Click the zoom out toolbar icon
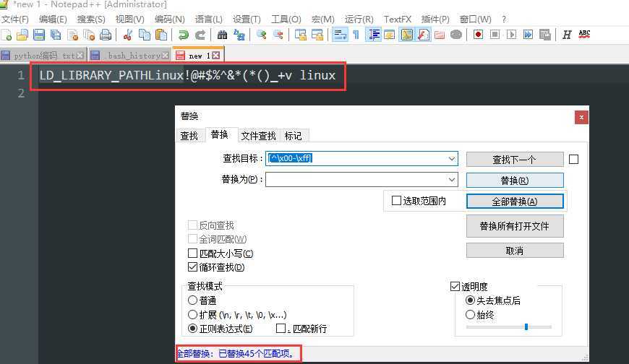The width and height of the screenshot is (629, 364). pyautogui.click(x=278, y=35)
